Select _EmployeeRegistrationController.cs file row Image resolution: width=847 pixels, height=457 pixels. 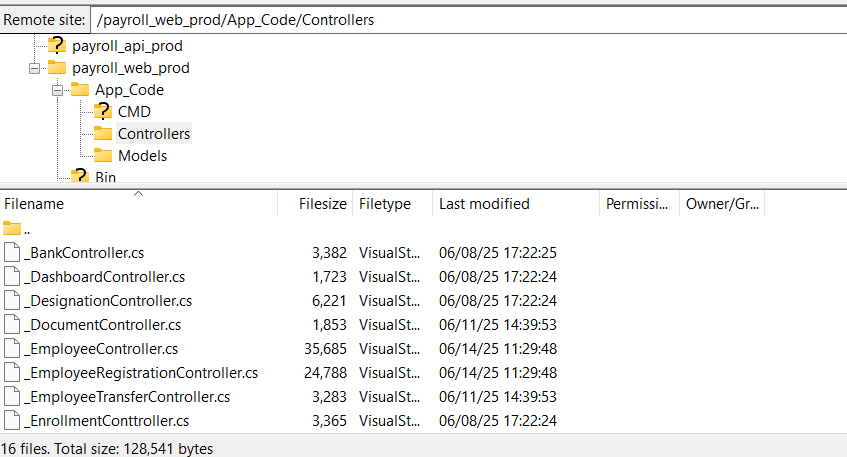tap(141, 373)
